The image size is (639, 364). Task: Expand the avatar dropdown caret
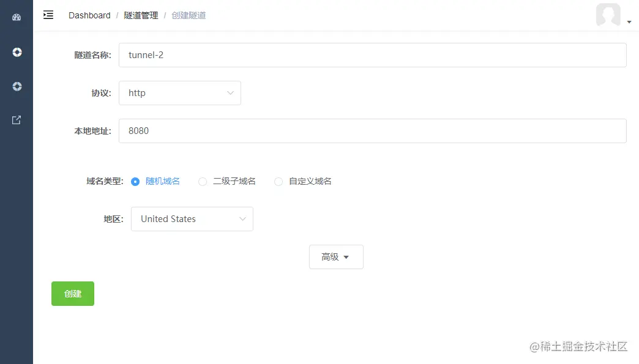tap(629, 22)
